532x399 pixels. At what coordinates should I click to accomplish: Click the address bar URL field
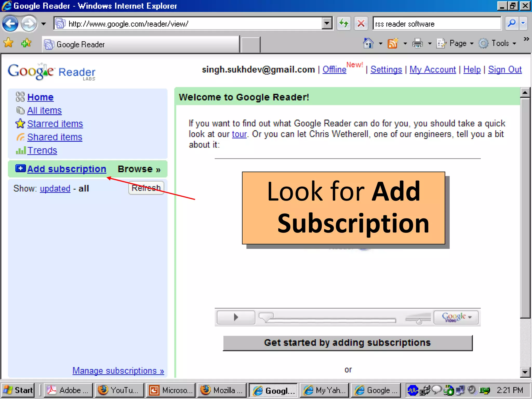coord(188,24)
